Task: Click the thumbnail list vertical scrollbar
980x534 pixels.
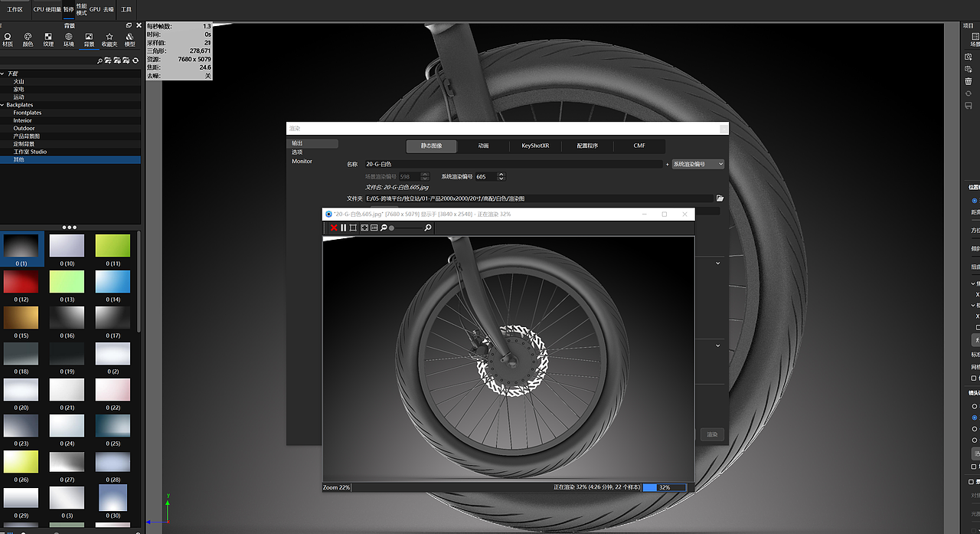Action: tap(139, 282)
